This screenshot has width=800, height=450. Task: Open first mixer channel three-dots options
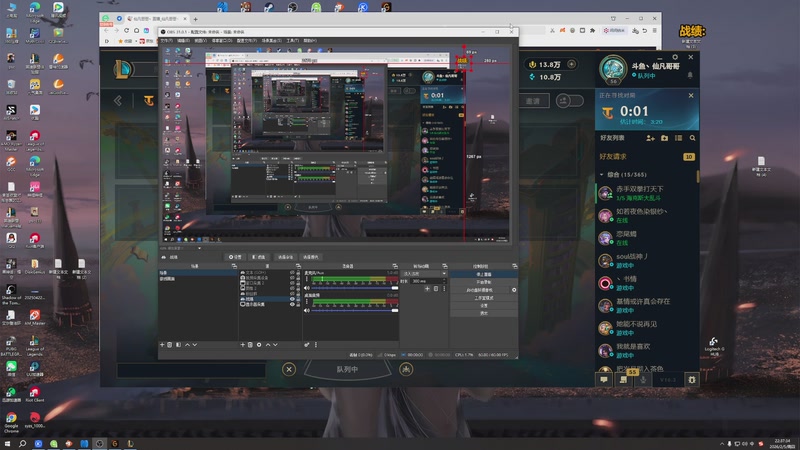[x=307, y=279]
